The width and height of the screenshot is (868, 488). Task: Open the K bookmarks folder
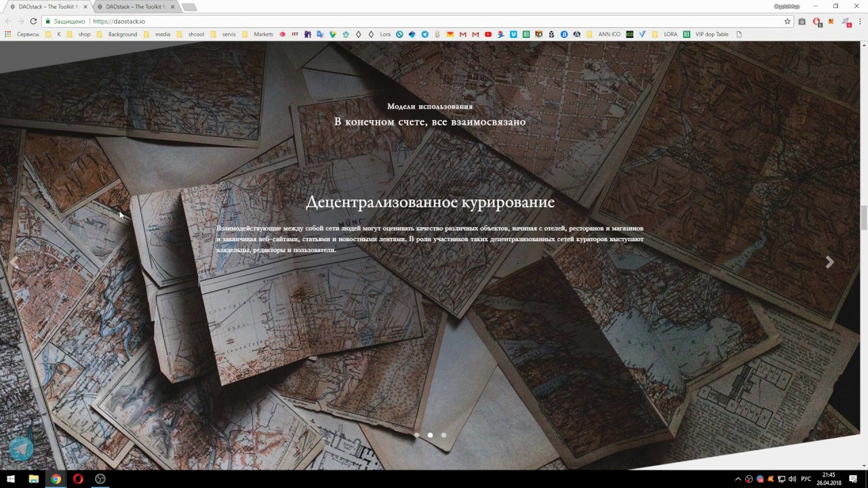[x=54, y=34]
